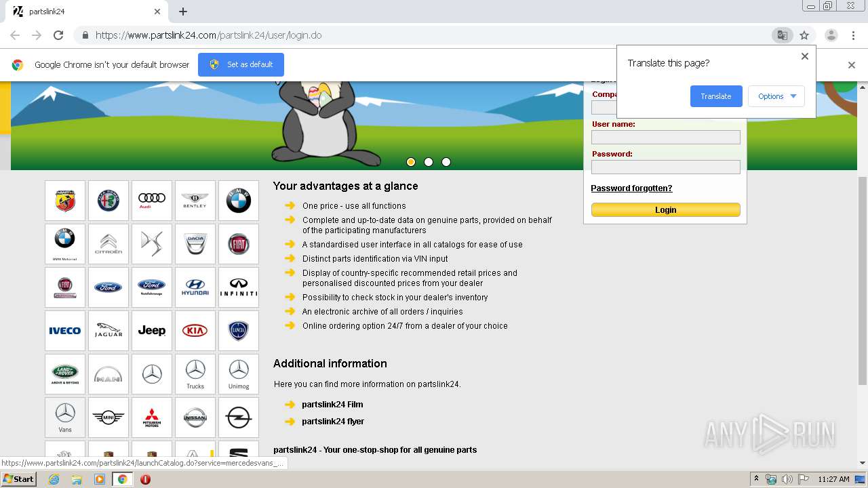Show the first banner slide
The width and height of the screenshot is (868, 488).
point(411,162)
